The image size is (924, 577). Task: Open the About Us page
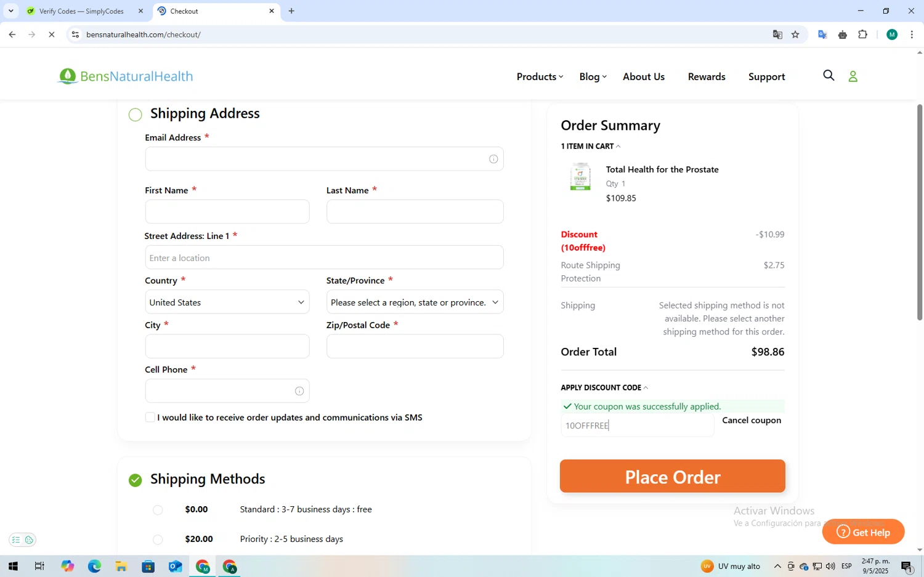coord(644,76)
